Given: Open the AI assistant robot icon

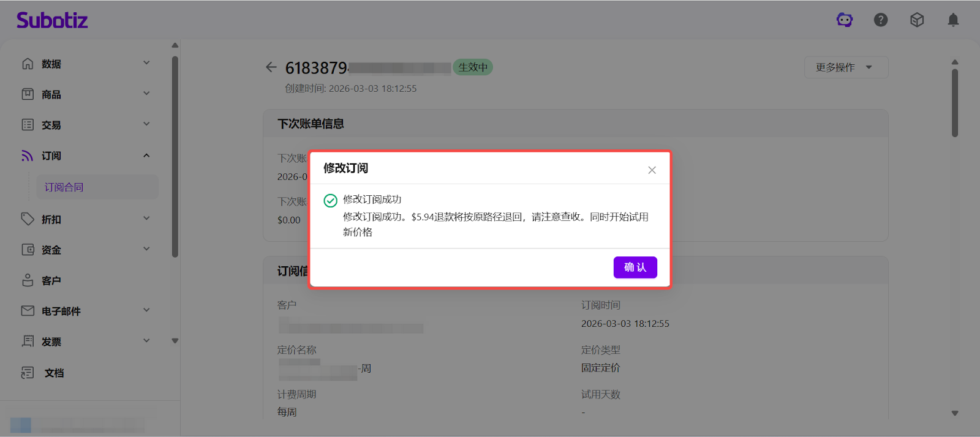Looking at the screenshot, I should (845, 20).
